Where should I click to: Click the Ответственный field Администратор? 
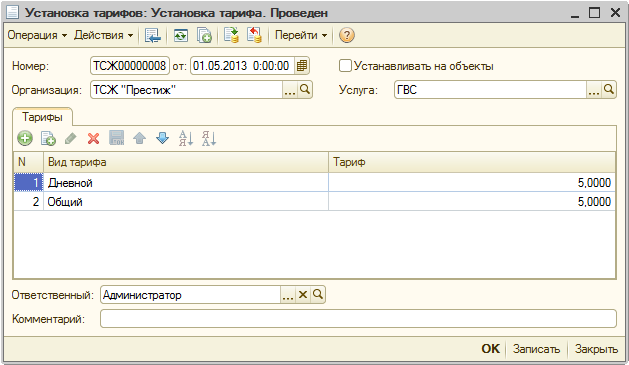[190, 295]
